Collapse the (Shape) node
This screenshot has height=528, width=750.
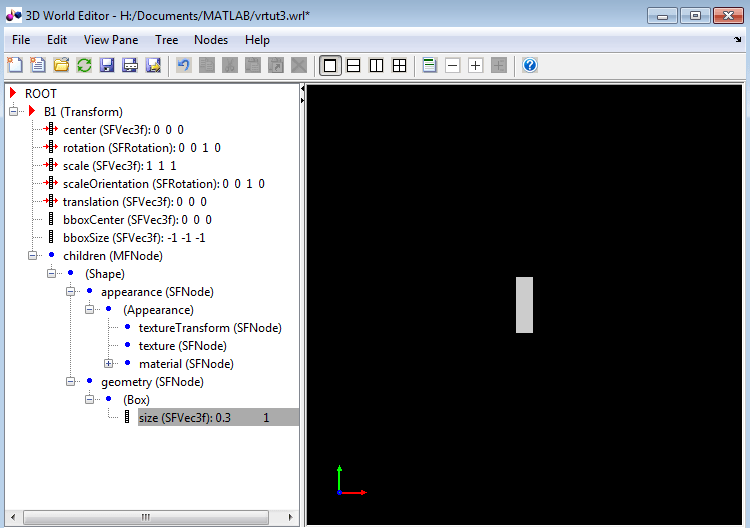click(x=52, y=274)
